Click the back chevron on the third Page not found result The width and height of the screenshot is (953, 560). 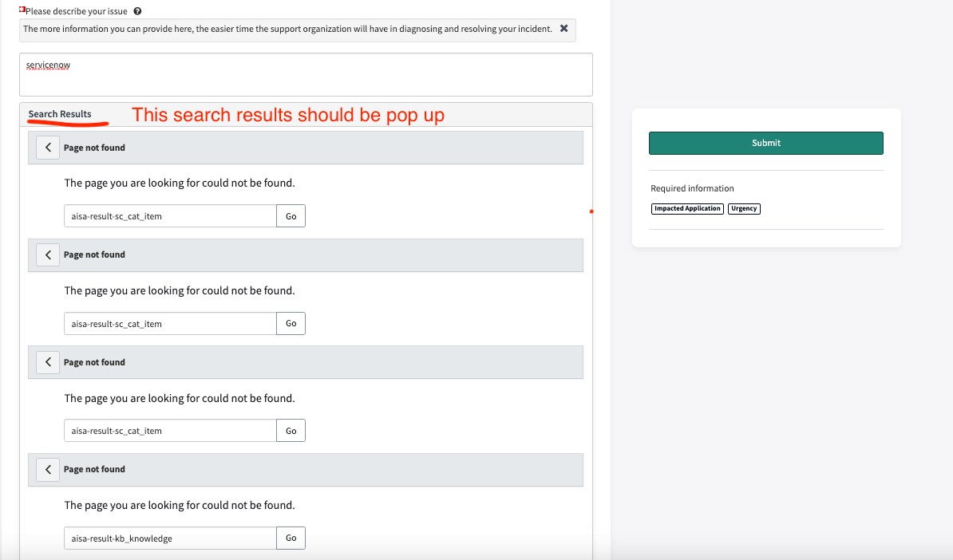(47, 361)
